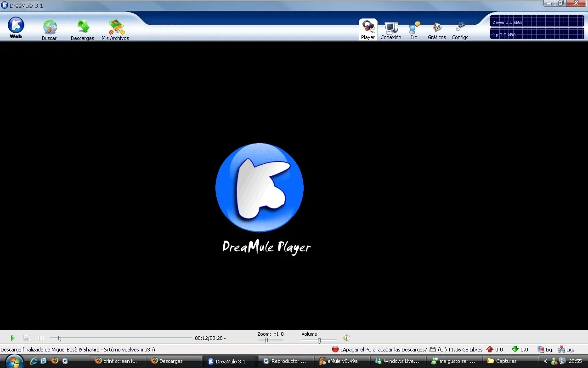Screen dimensions: 588x368
Task: Switch to the Reproductor taskbar window
Action: (x=286, y=361)
